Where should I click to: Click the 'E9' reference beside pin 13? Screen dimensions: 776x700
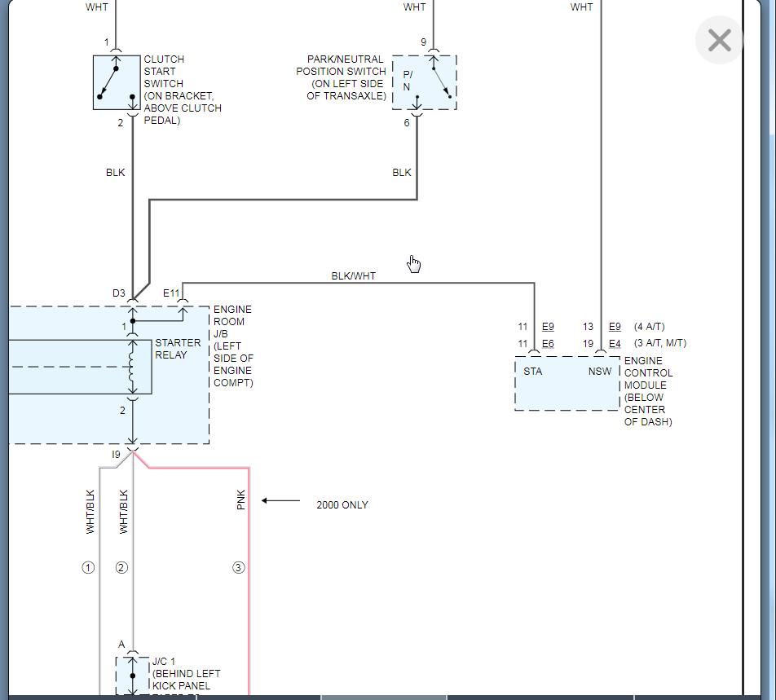point(615,327)
